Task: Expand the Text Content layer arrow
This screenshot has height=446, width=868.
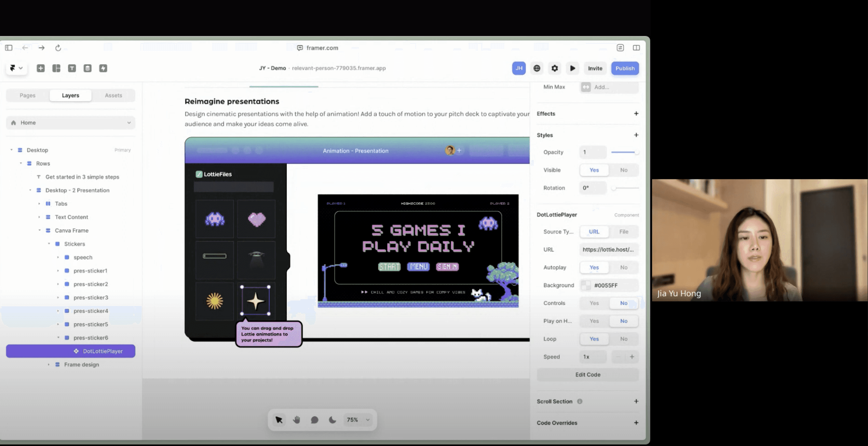Action: 39,217
